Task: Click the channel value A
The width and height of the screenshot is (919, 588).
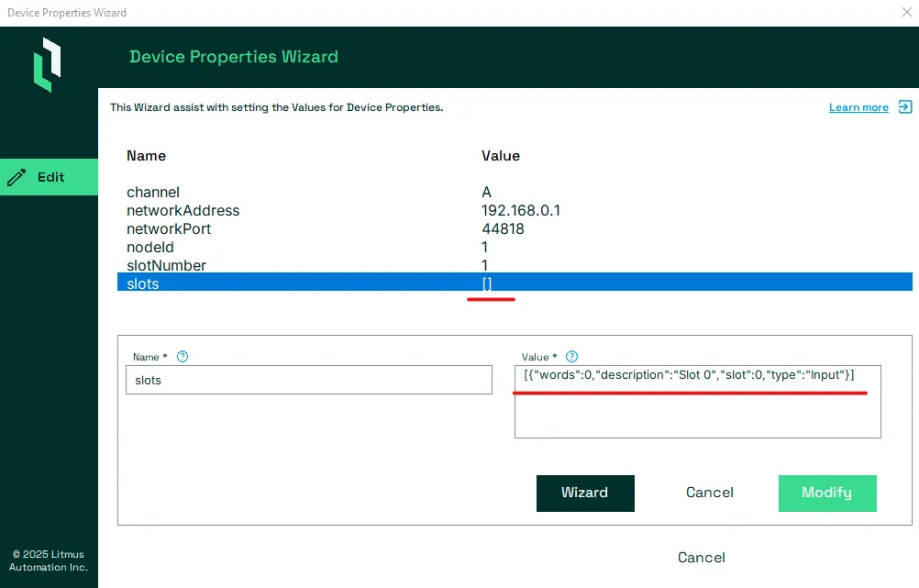Action: tap(486, 193)
